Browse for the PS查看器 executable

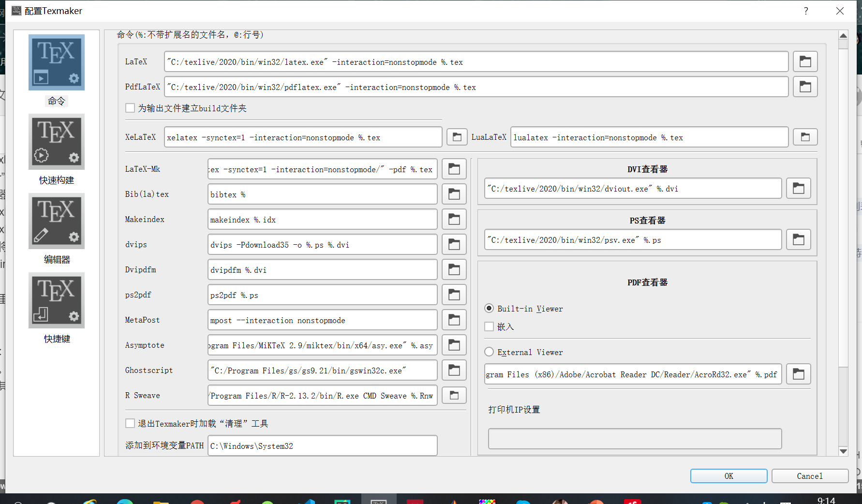coord(798,239)
